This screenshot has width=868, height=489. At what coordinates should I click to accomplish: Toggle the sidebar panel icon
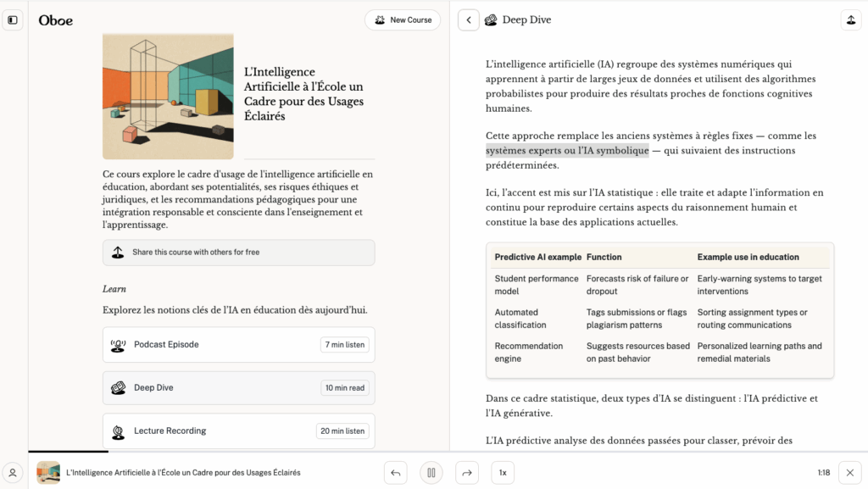click(x=13, y=19)
